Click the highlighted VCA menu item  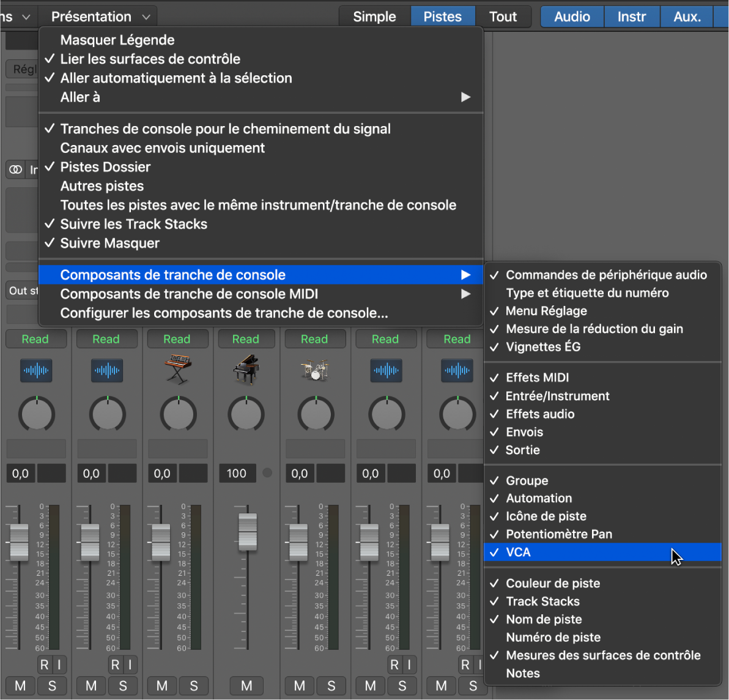pyautogui.click(x=602, y=553)
